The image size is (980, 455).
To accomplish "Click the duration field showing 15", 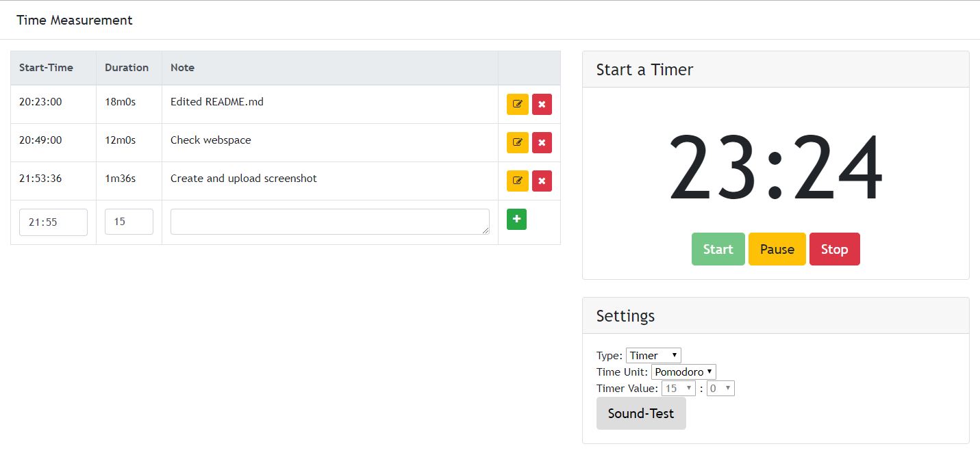I will tap(129, 222).
